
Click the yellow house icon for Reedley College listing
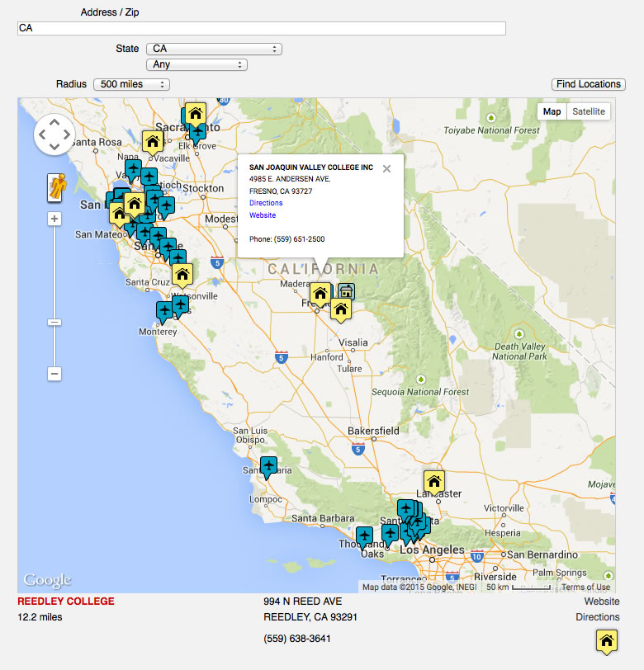click(606, 642)
